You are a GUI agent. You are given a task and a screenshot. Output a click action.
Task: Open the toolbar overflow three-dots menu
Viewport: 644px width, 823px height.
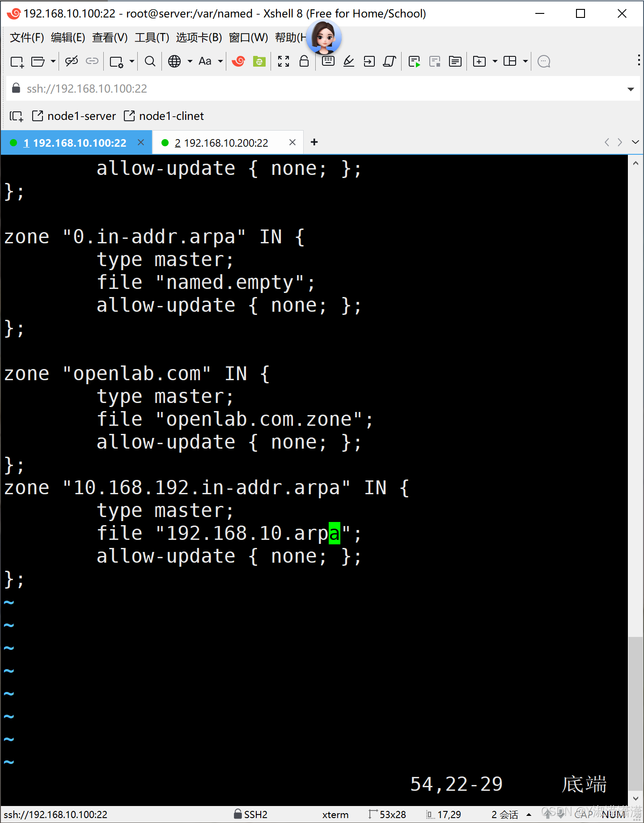point(639,60)
